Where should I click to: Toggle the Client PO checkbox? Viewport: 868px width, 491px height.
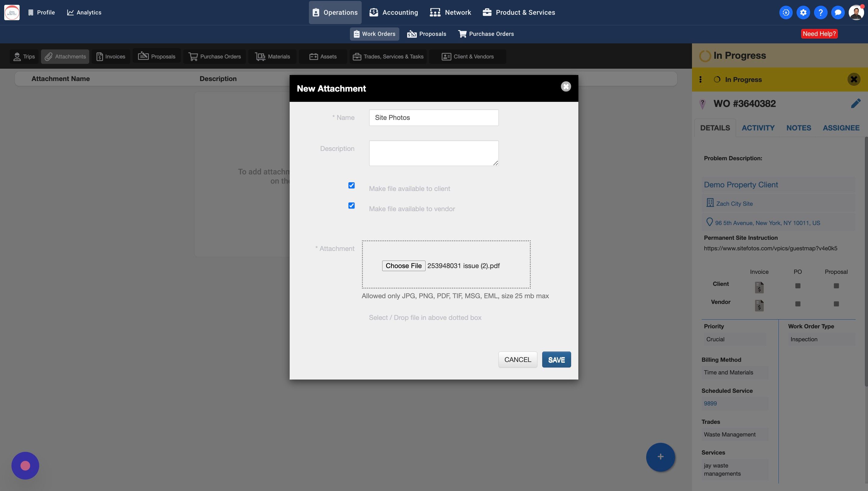(x=797, y=286)
